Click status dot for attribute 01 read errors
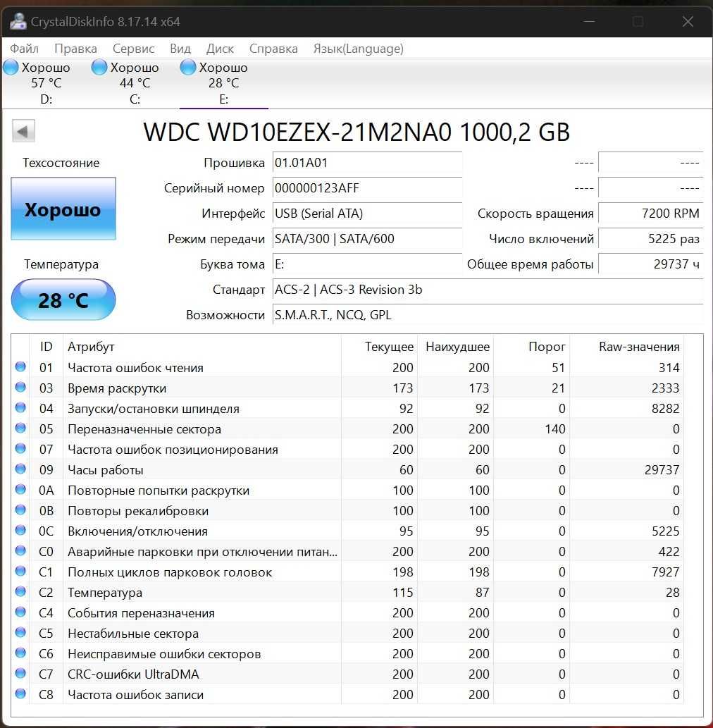713x728 pixels. (20, 366)
